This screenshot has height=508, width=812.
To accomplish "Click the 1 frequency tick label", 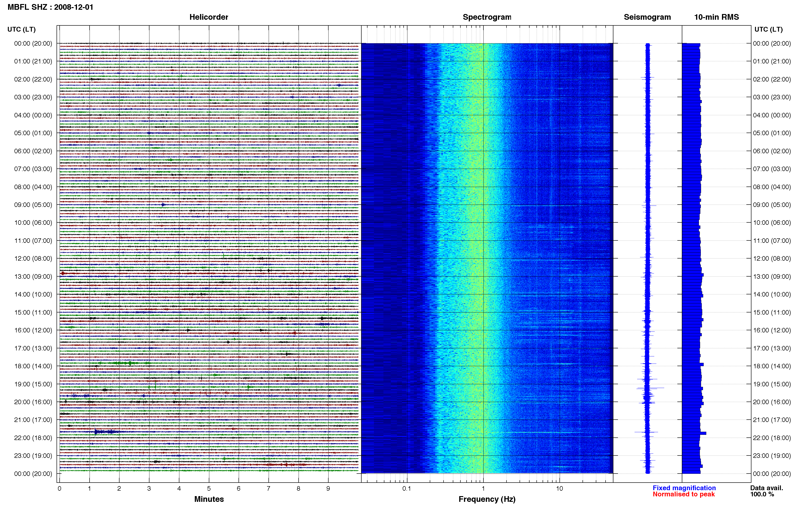I will [x=483, y=489].
